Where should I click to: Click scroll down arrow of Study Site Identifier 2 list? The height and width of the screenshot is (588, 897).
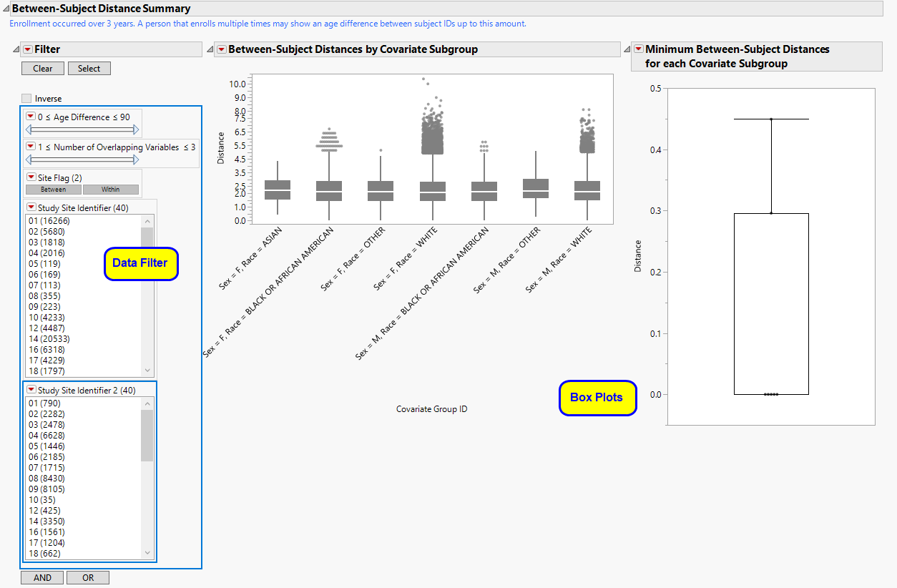[147, 553]
